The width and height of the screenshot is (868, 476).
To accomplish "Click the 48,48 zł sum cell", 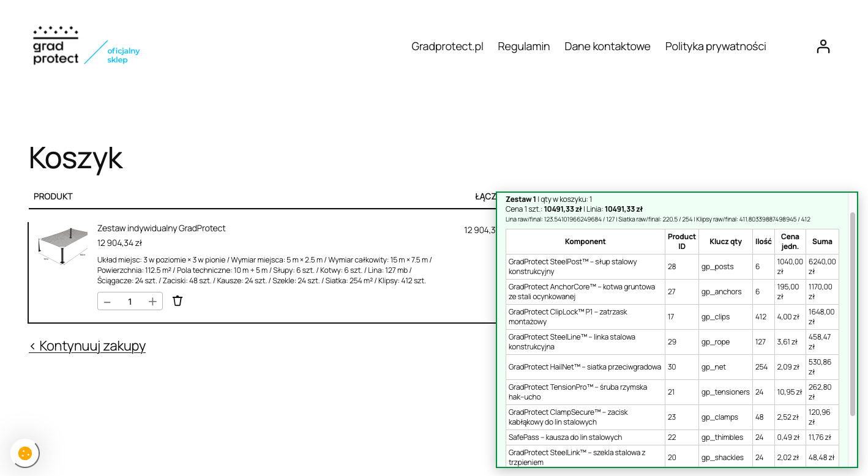I will (x=822, y=456).
